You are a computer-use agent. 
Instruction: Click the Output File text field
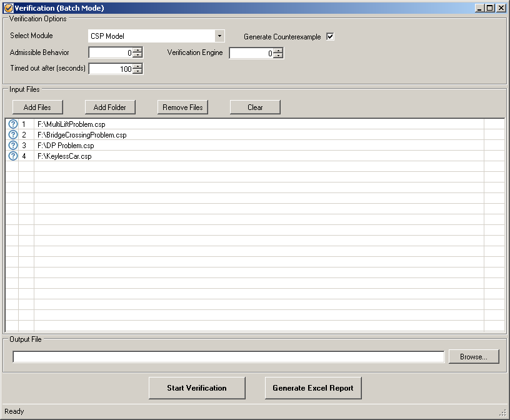pos(228,357)
